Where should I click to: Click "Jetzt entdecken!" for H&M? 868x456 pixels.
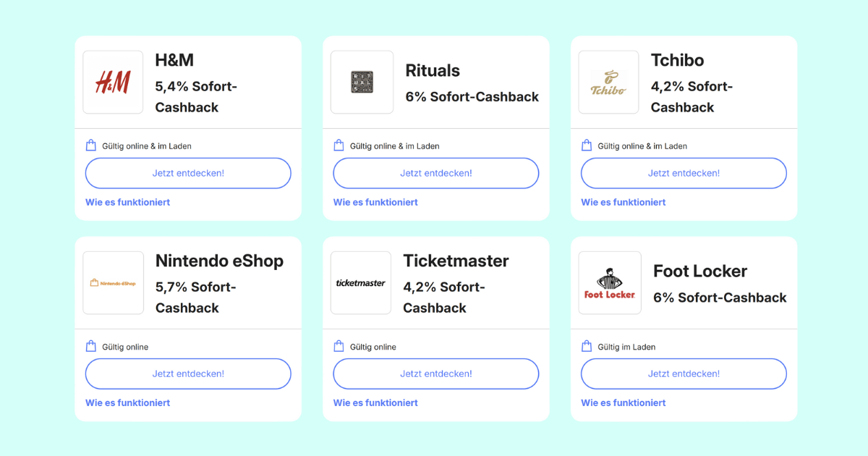pos(188,174)
